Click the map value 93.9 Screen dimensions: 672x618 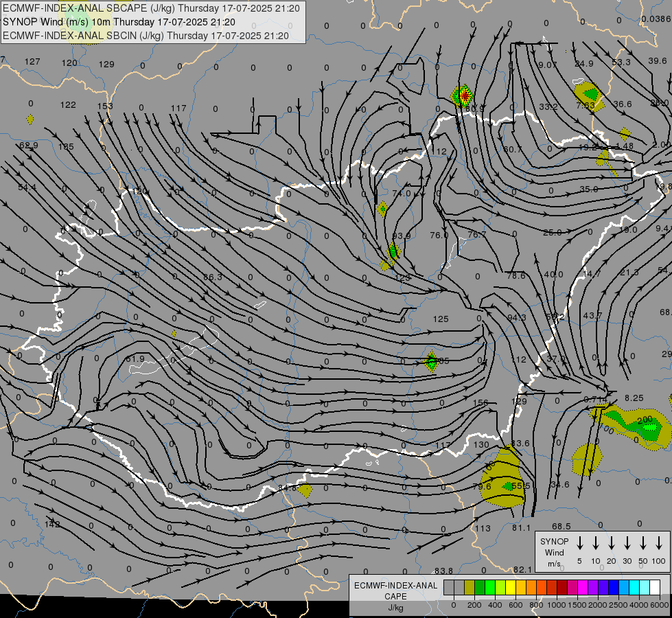pos(402,236)
